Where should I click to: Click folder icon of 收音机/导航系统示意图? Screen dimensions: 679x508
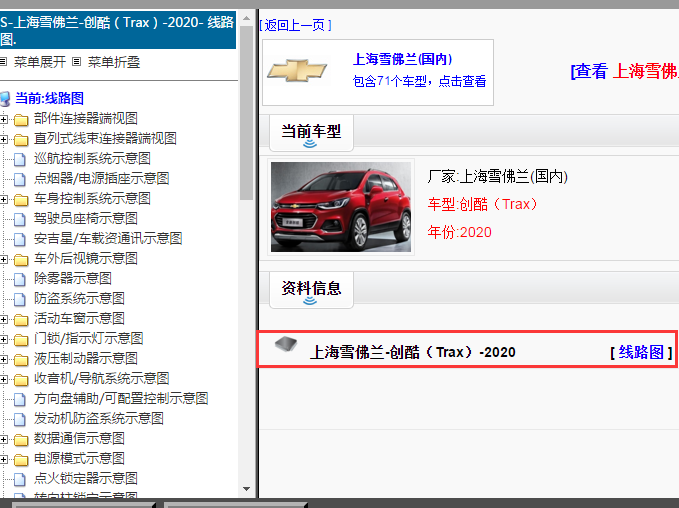pos(21,379)
